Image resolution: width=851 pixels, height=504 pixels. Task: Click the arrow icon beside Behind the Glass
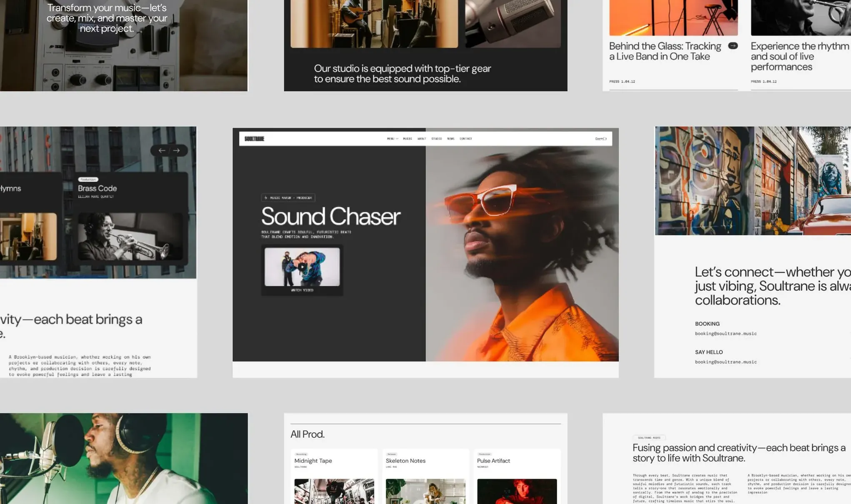733,46
